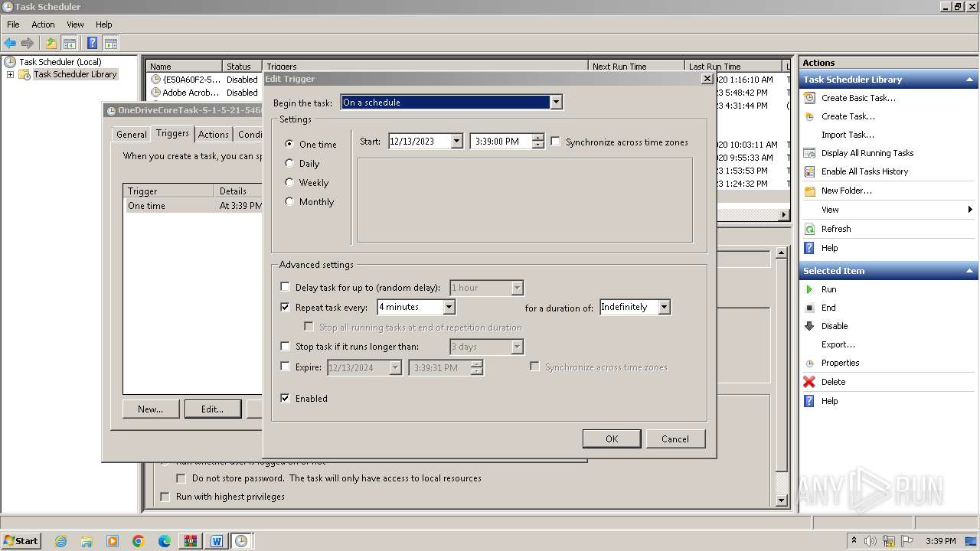
Task: Click the Forward arrow in the toolbar
Action: 28,44
